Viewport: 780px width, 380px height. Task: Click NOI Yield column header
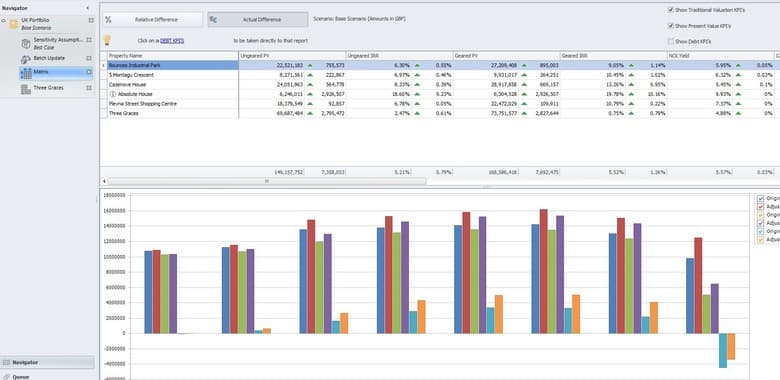[720, 56]
